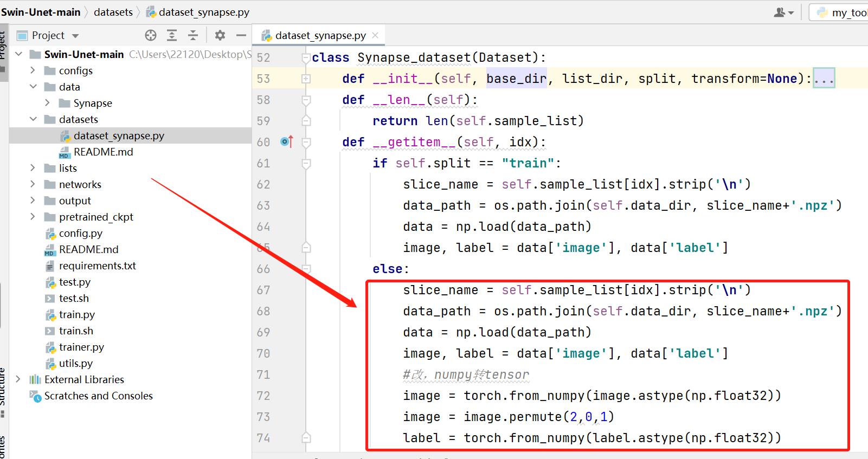Viewport: 868px width, 459px height.
Task: Expand the pretrained_ckpt folder
Action: point(33,217)
